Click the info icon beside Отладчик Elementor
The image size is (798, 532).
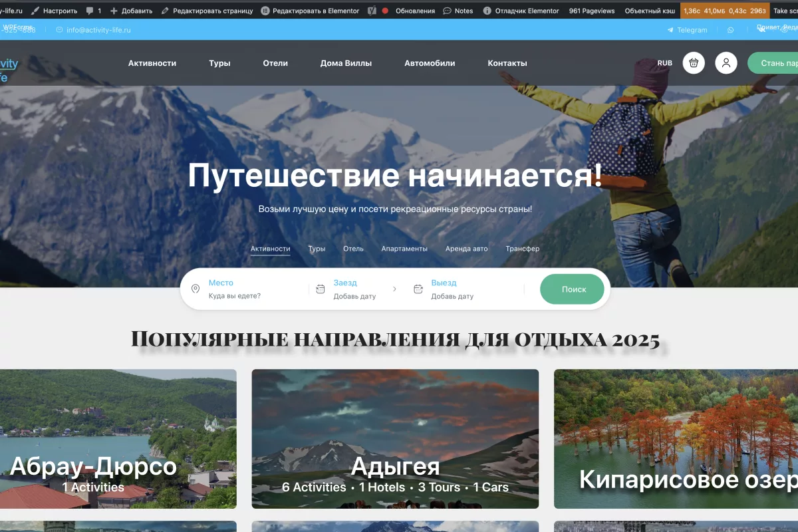point(487,11)
